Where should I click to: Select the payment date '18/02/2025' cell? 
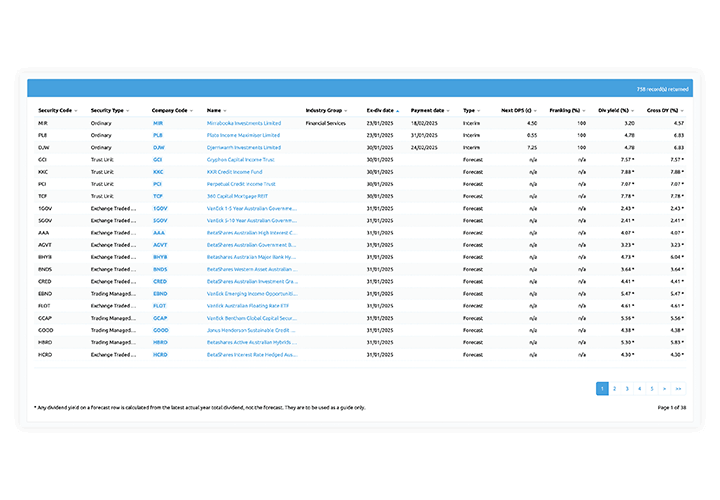point(424,124)
